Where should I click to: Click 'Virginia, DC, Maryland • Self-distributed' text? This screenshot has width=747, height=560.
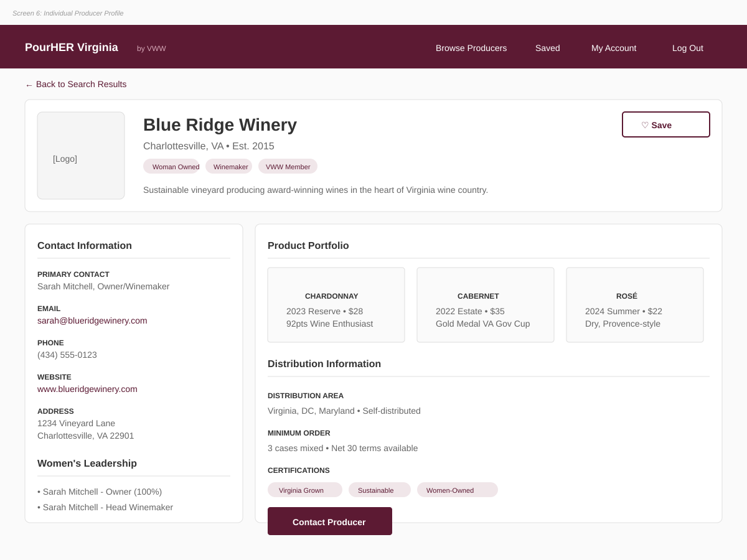tap(344, 411)
